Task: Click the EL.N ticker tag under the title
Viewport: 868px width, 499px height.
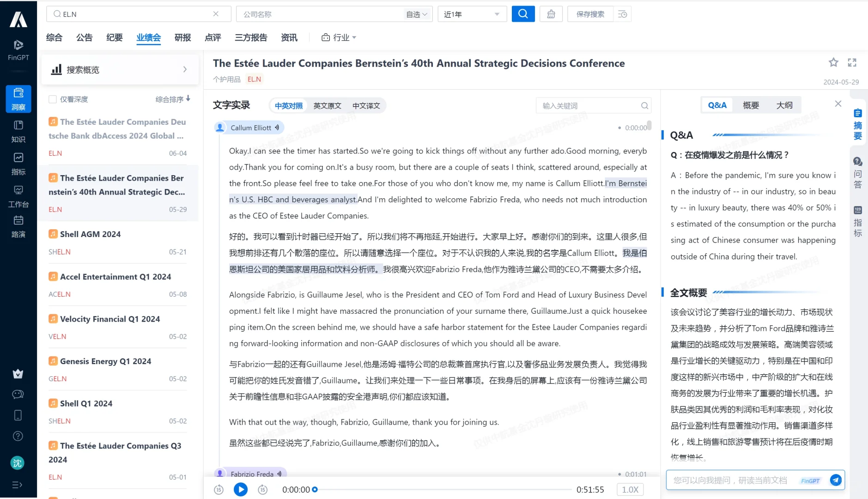Action: coord(254,79)
